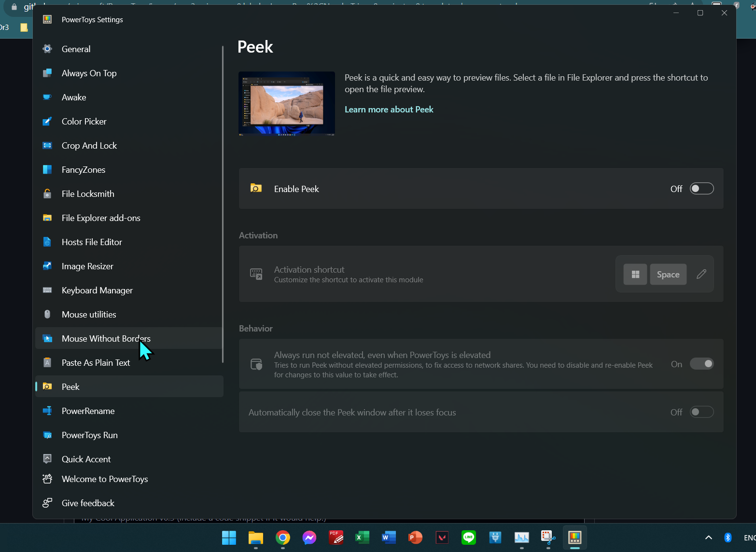The width and height of the screenshot is (756, 552).
Task: Edit the Peek activation shortcut
Action: point(701,274)
